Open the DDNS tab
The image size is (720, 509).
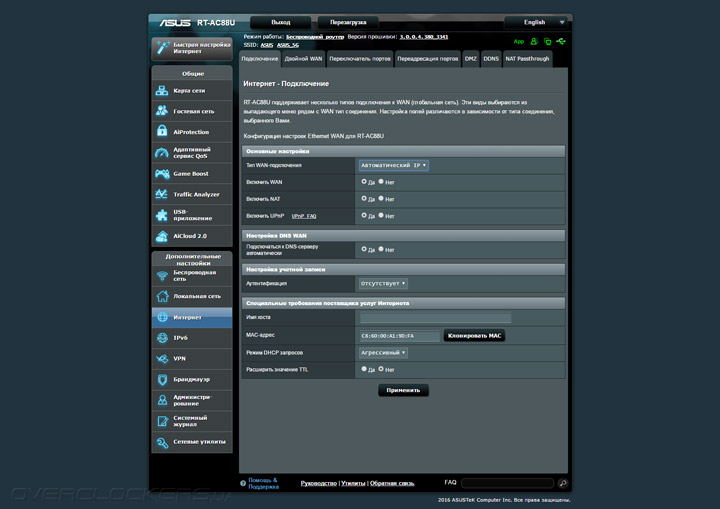(491, 59)
